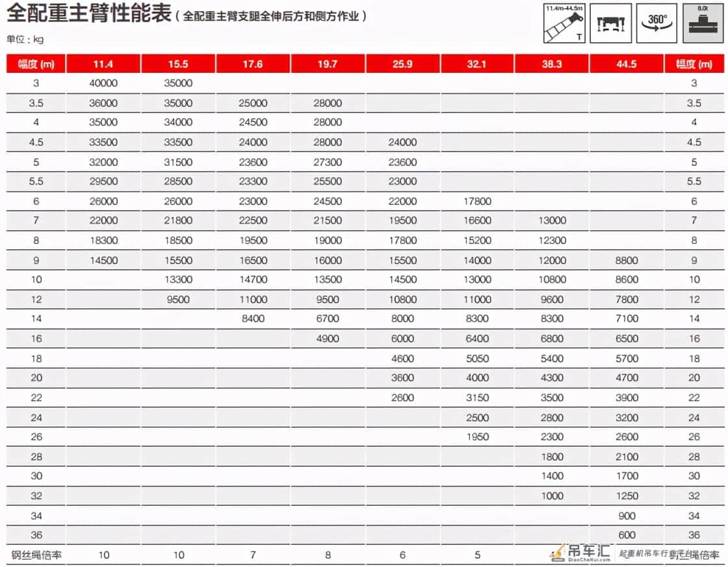Viewport: 728px width, 567px height.
Task: Click the 1400 value cell
Action: 552,475
